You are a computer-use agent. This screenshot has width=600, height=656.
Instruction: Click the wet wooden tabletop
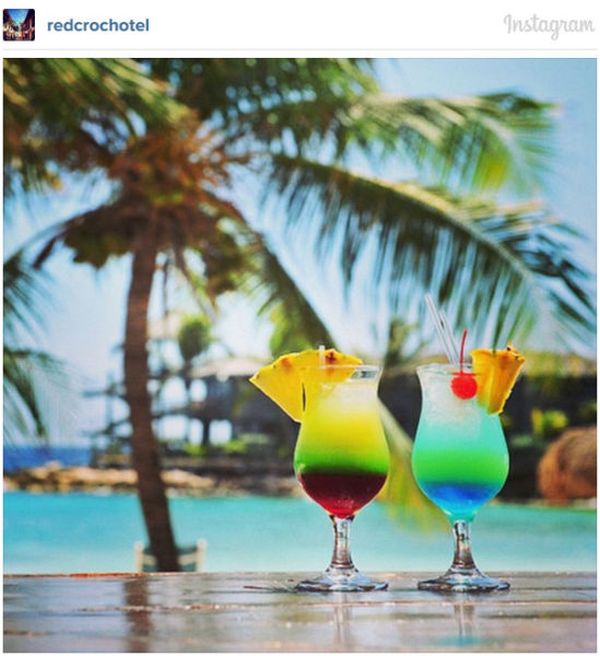300,612
